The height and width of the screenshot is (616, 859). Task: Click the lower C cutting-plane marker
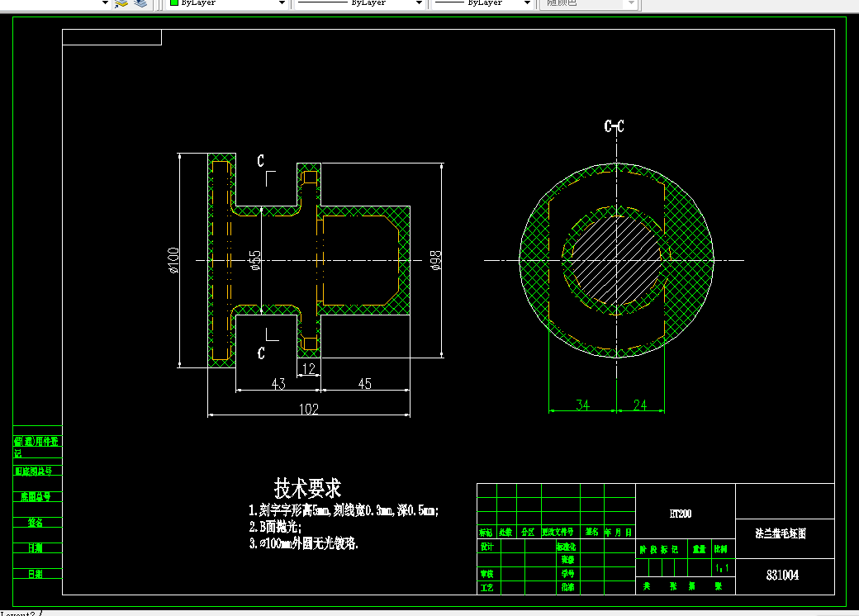click(261, 353)
